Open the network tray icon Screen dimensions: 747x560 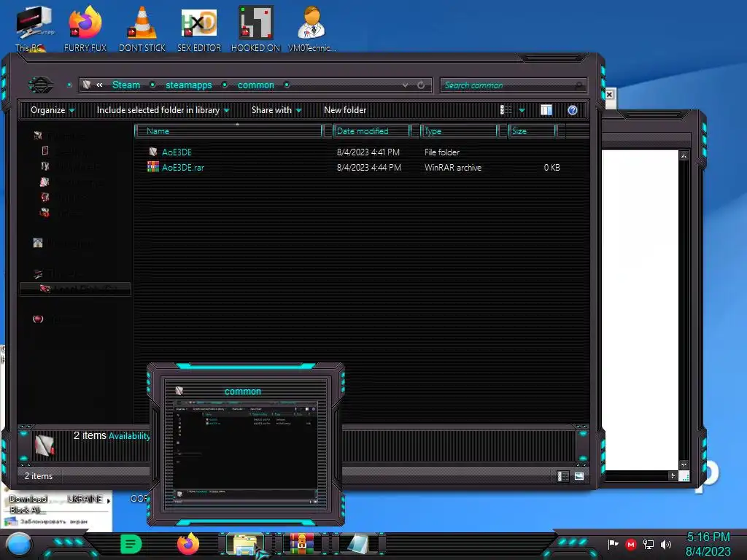(648, 544)
